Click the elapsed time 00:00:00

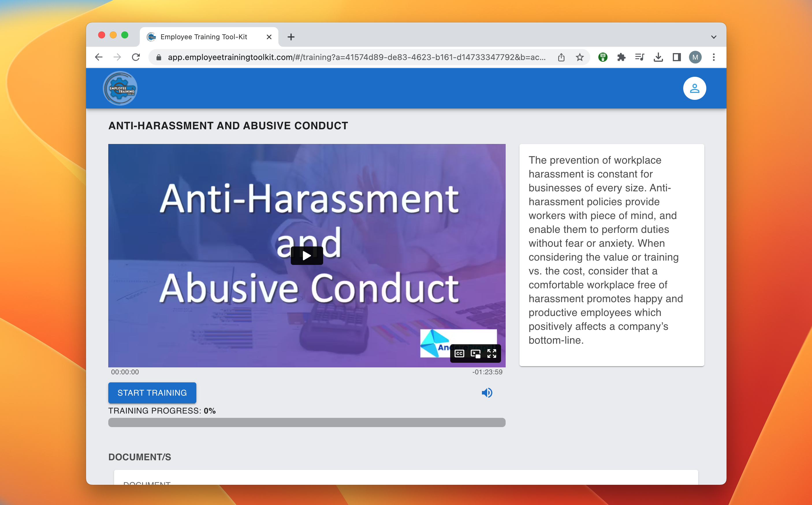click(125, 372)
